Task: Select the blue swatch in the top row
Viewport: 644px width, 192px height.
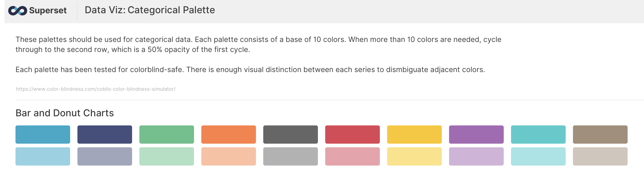Action: pyautogui.click(x=43, y=135)
